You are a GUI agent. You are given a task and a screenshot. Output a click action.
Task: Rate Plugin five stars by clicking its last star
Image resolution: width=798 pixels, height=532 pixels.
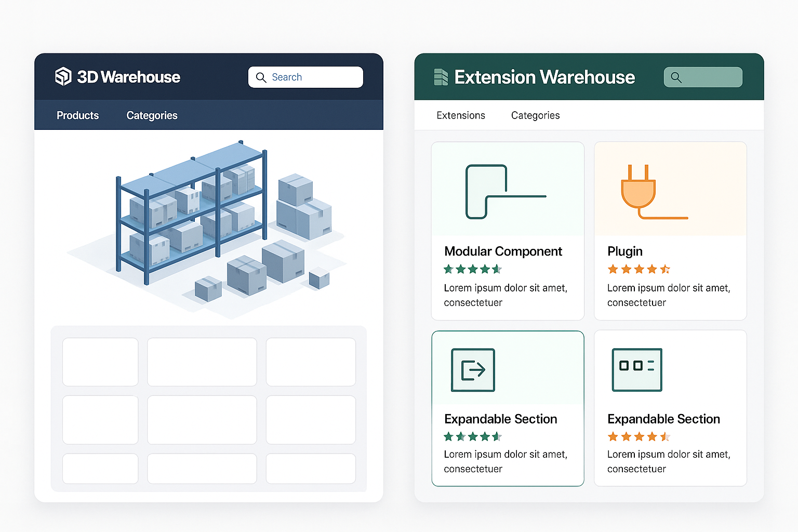tap(666, 269)
